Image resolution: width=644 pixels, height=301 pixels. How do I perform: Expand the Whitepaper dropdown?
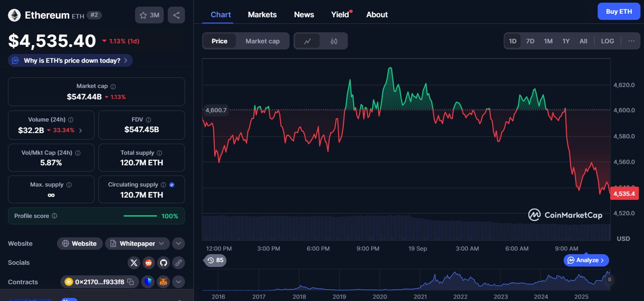(x=162, y=244)
